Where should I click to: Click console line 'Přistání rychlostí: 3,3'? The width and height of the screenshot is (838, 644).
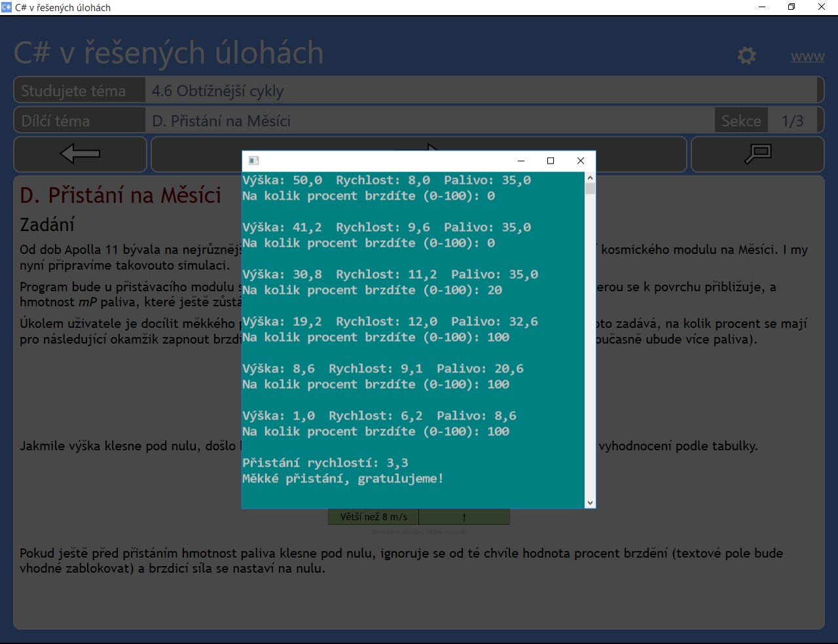pos(325,463)
